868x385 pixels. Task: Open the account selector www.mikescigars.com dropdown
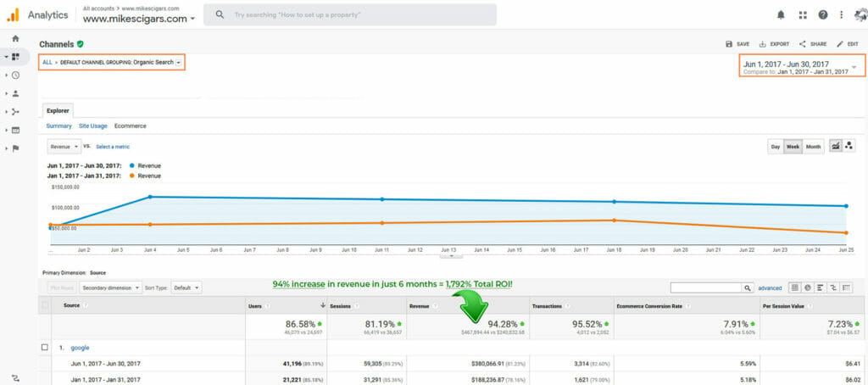tap(139, 19)
